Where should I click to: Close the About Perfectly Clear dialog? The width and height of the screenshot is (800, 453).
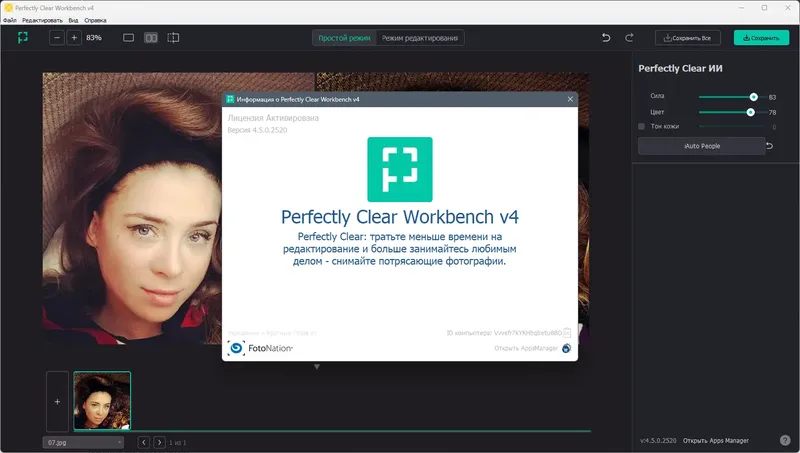coord(570,99)
